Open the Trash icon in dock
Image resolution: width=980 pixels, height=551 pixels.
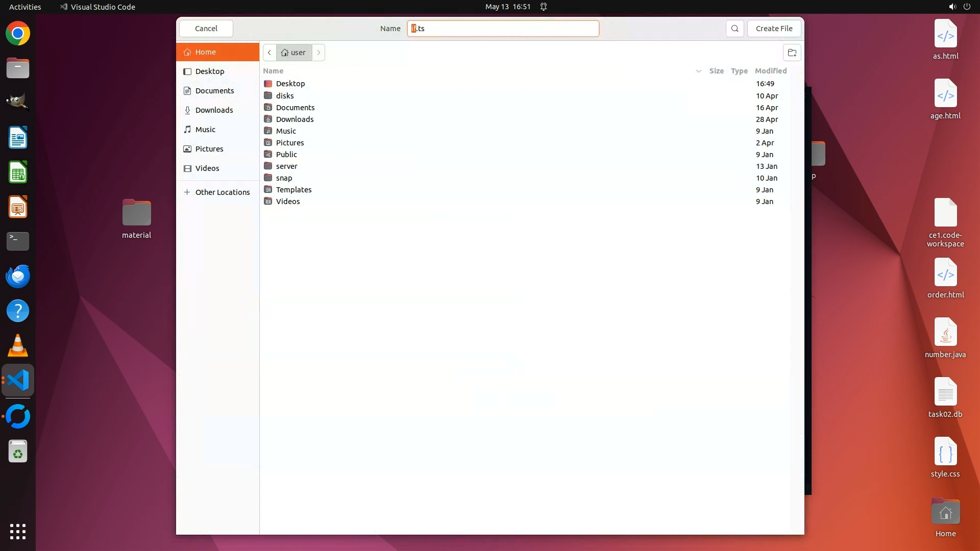18,452
